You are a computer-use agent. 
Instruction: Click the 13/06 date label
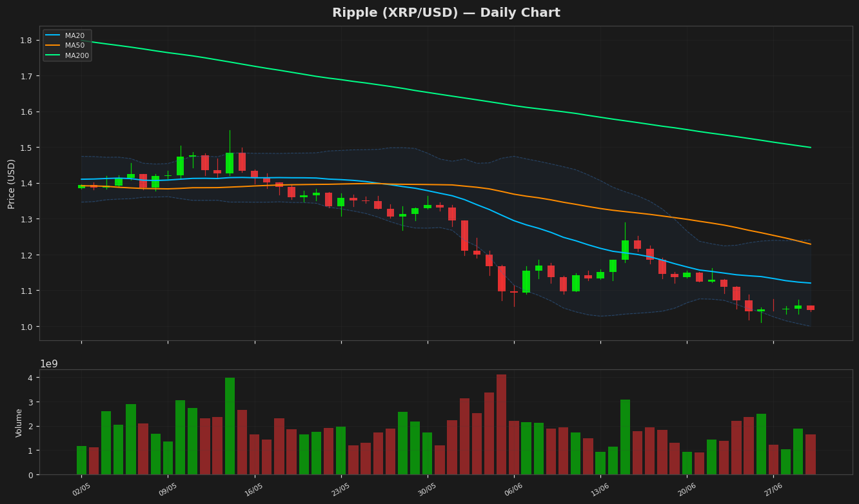600,489
